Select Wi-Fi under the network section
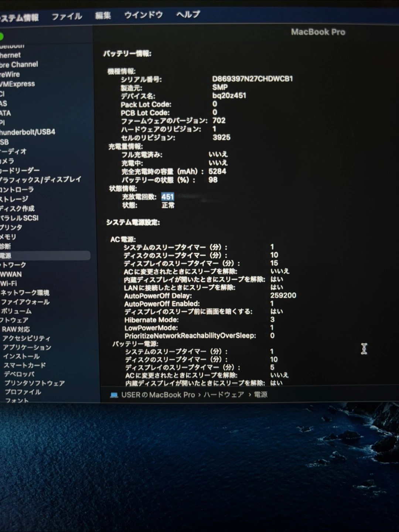The image size is (399, 532). click(8, 283)
